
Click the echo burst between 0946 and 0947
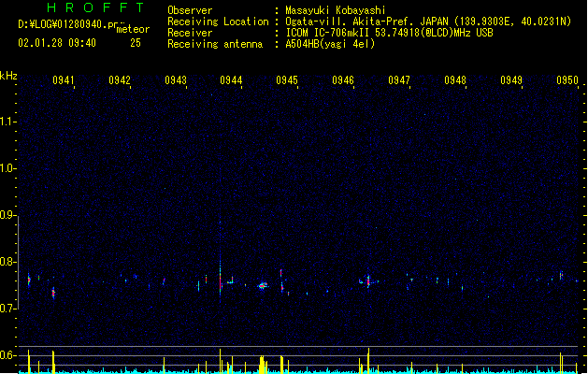[x=368, y=280]
